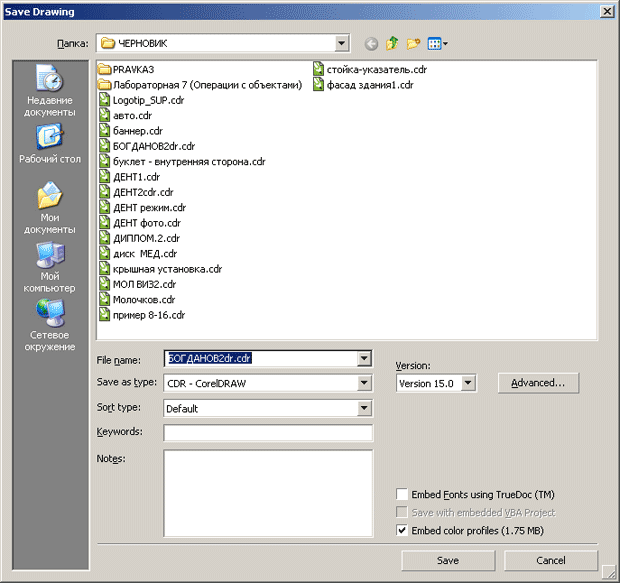Select file пример 8-16.cdr

[x=142, y=315]
